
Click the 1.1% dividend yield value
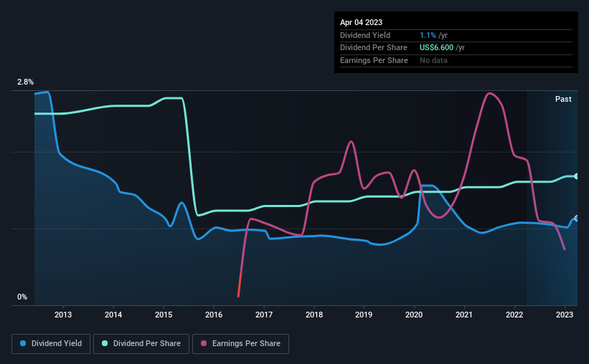pos(428,35)
